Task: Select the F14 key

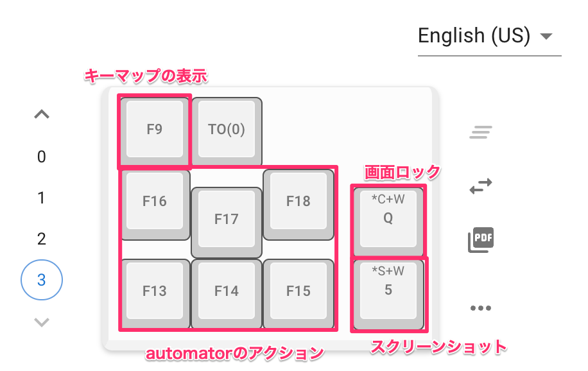Action: (x=227, y=294)
